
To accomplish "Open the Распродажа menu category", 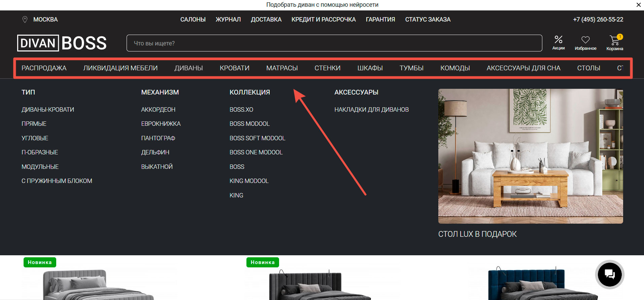I will (44, 68).
